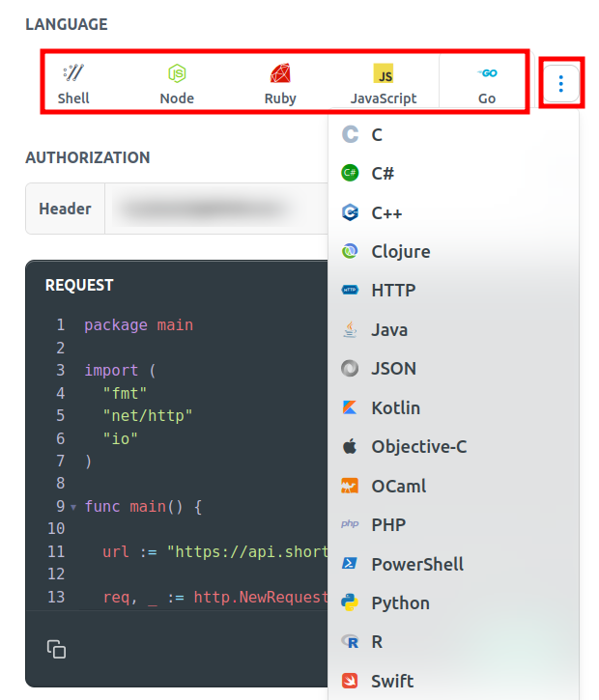Select the JavaScript JS icon
This screenshot has height=700, width=599.
(x=384, y=73)
